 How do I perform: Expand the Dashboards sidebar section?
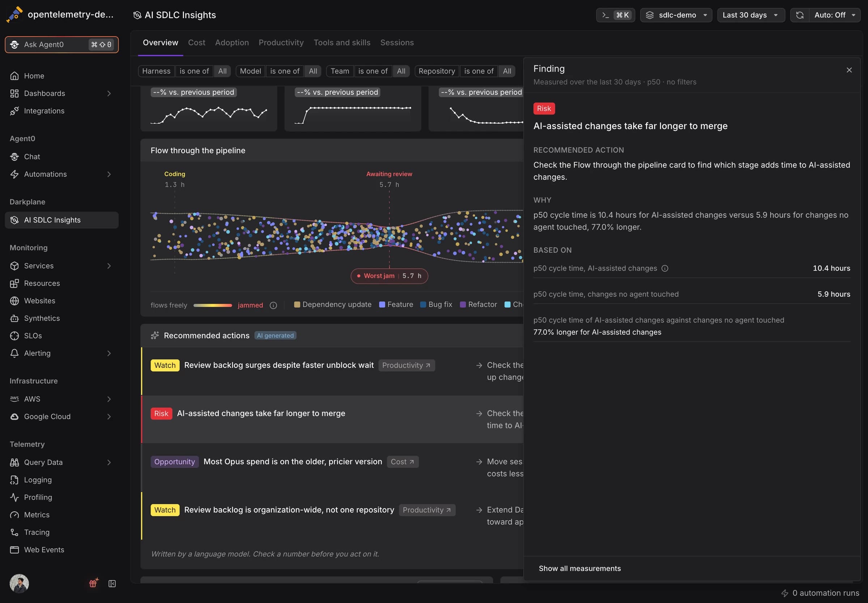(109, 93)
